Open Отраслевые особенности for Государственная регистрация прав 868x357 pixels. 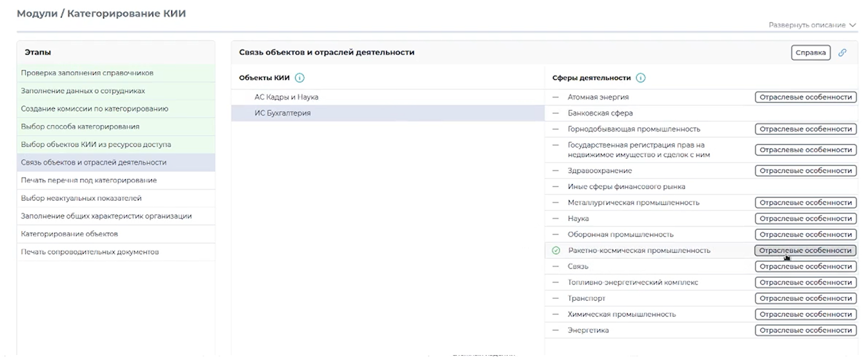(x=805, y=150)
